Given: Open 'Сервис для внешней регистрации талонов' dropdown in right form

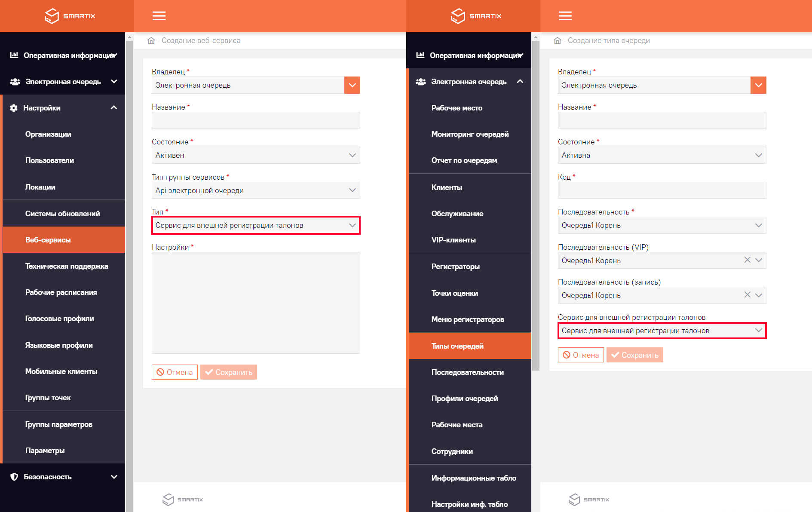Looking at the screenshot, I should pyautogui.click(x=662, y=331).
